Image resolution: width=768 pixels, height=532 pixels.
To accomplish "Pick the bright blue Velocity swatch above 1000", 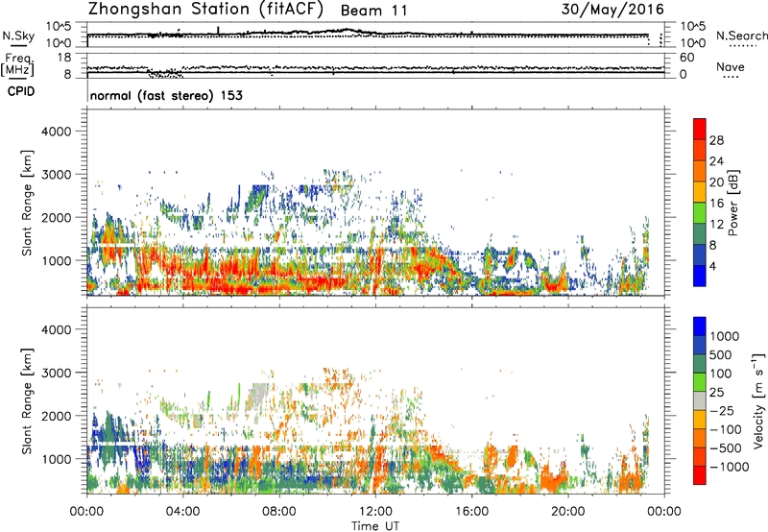I will (x=700, y=326).
